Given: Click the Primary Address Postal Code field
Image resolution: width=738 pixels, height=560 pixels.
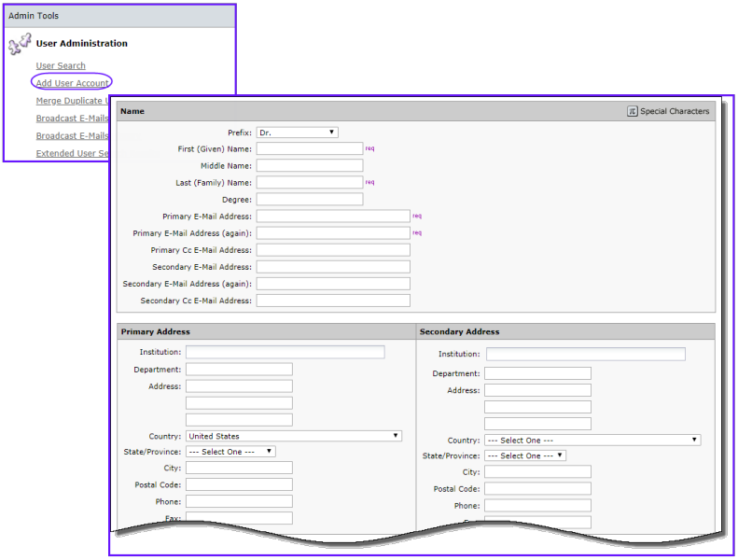Looking at the screenshot, I should (239, 484).
